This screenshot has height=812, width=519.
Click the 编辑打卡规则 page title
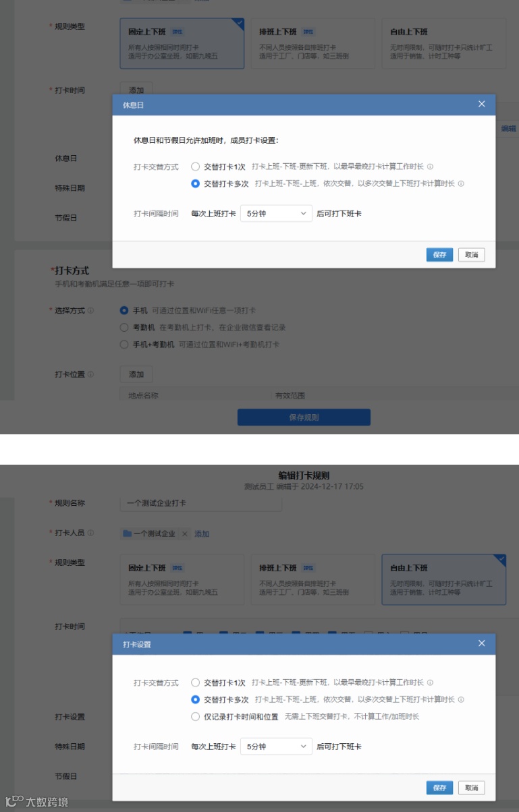304,475
